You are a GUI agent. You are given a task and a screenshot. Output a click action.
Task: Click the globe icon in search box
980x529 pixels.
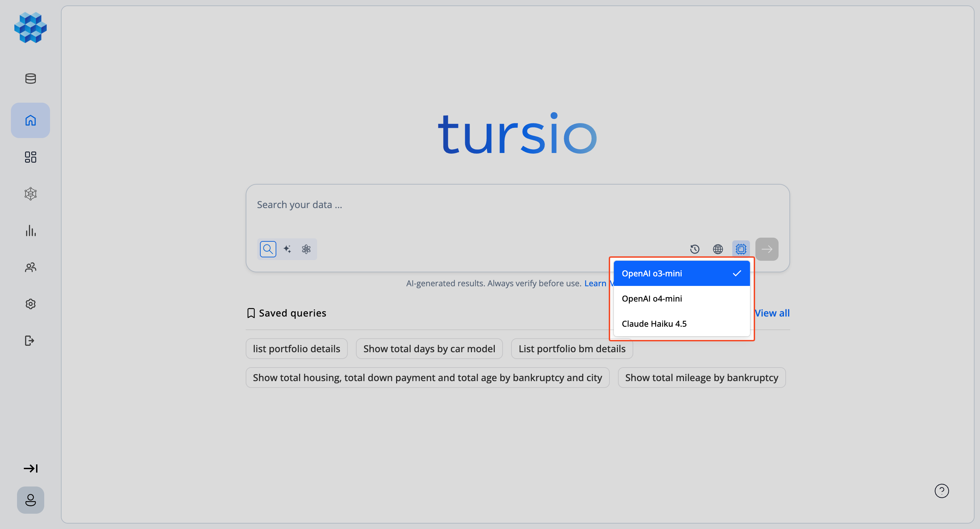click(x=718, y=249)
